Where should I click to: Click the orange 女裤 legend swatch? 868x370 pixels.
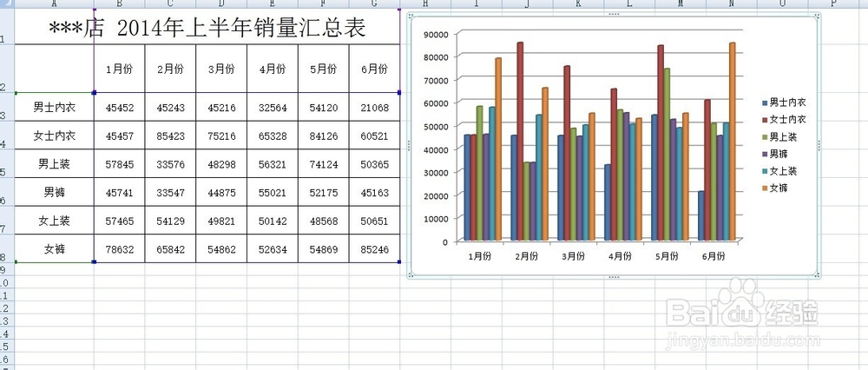click(x=765, y=188)
